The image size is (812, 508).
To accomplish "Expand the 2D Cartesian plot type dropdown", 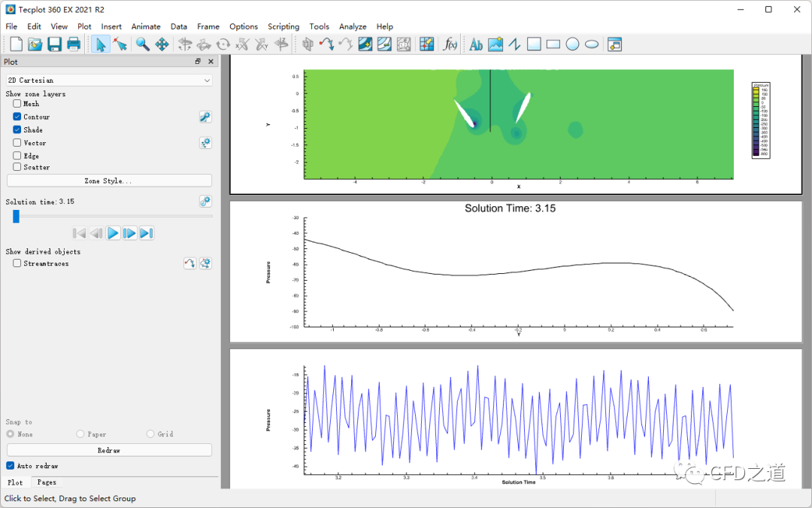I will click(109, 80).
